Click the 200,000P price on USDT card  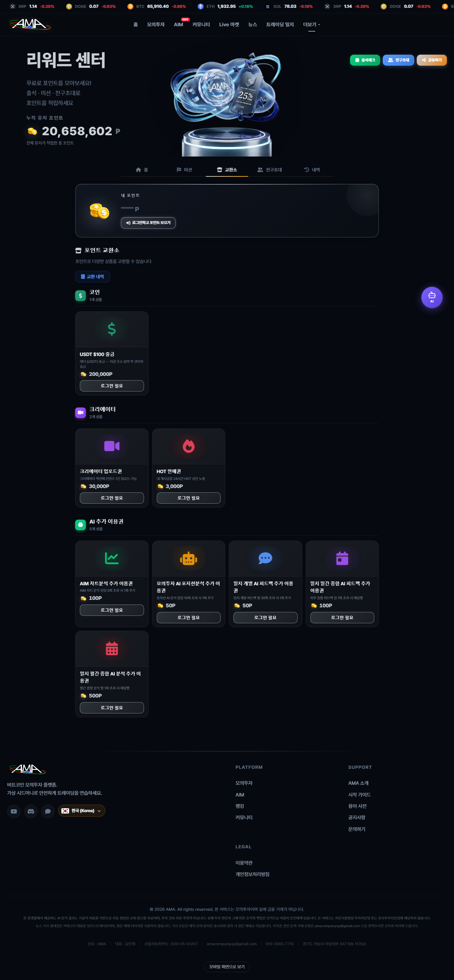click(x=100, y=374)
